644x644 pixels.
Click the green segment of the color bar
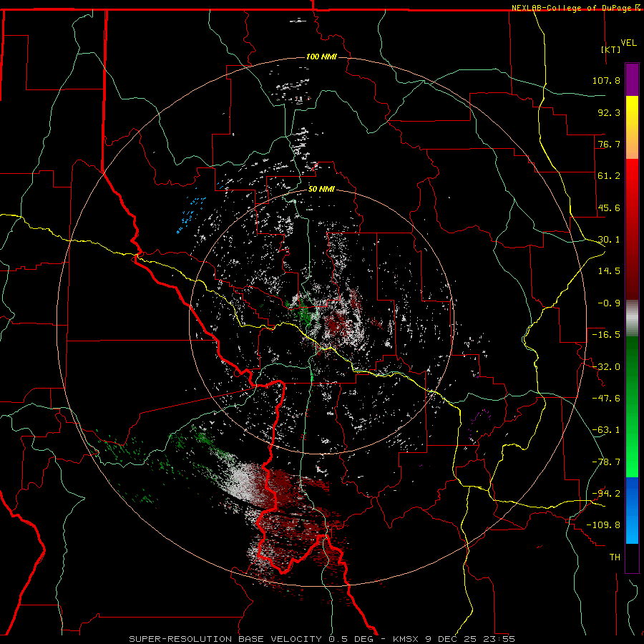632,406
